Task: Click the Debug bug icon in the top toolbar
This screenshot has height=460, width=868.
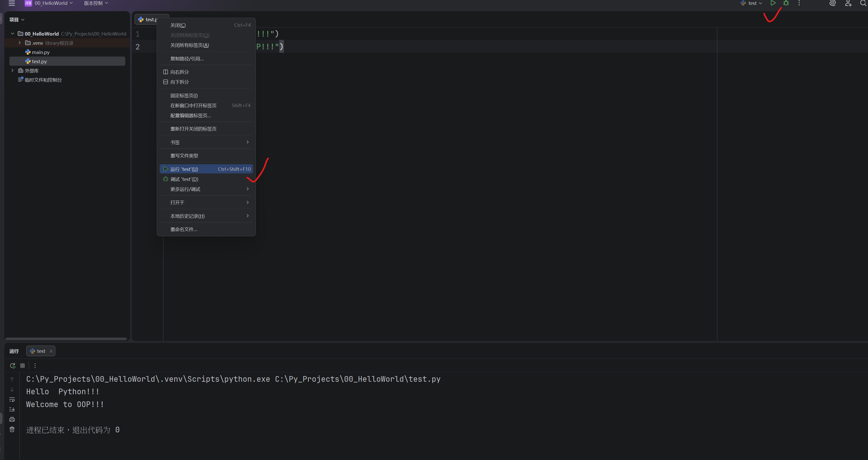Action: (x=786, y=3)
